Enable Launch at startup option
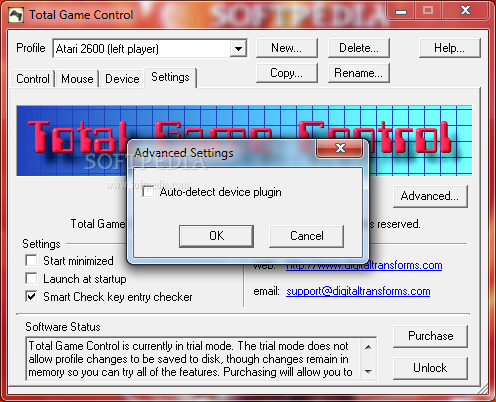 (x=31, y=278)
